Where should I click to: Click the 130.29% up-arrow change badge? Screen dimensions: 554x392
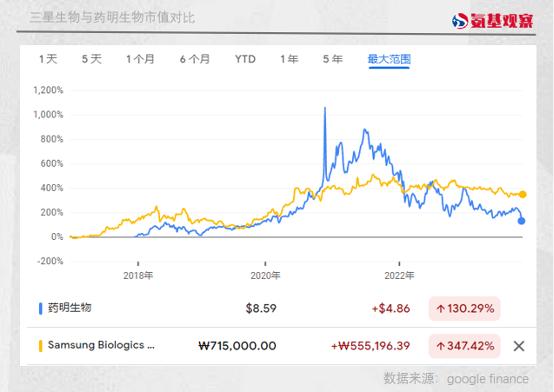click(x=465, y=309)
